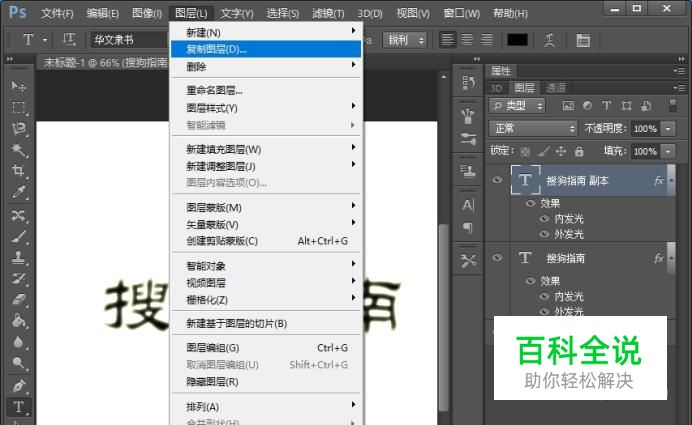Select the History Brush tool
The width and height of the screenshot is (692, 425).
click(x=18, y=278)
